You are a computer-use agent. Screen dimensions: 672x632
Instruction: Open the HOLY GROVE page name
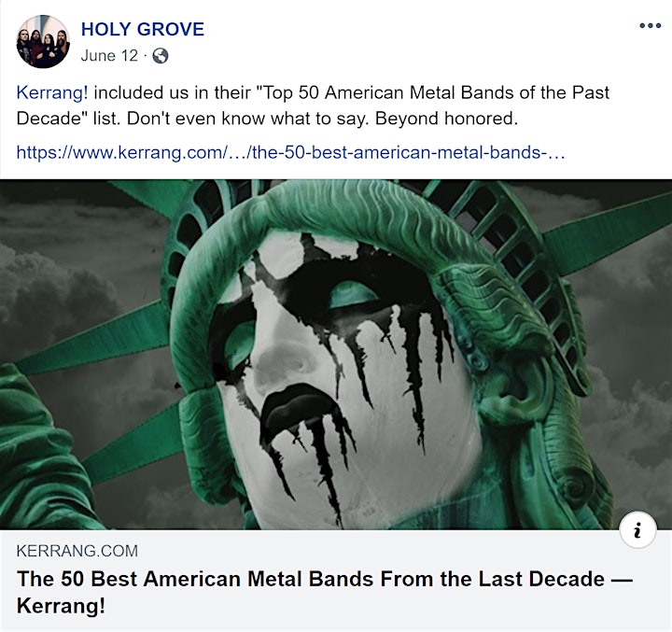tap(142, 30)
